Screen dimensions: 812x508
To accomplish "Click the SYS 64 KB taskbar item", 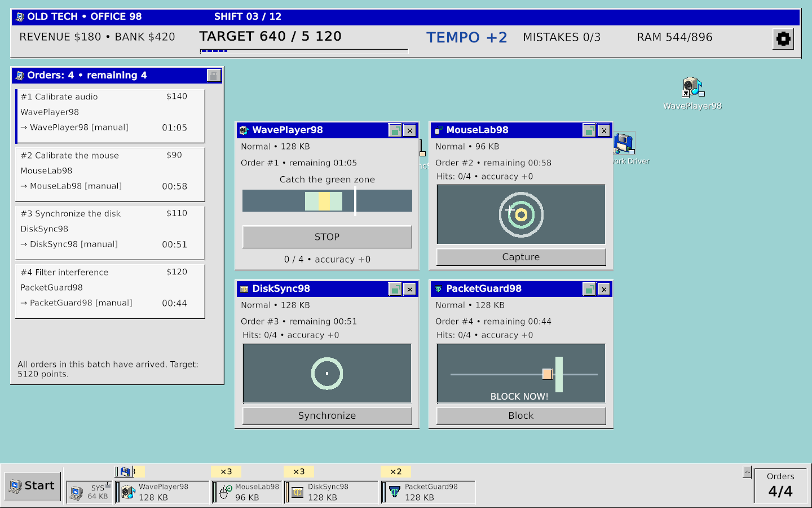I will (x=89, y=492).
